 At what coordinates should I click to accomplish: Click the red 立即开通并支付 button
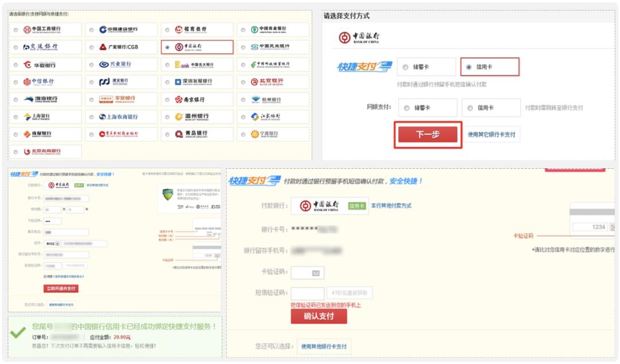point(61,288)
